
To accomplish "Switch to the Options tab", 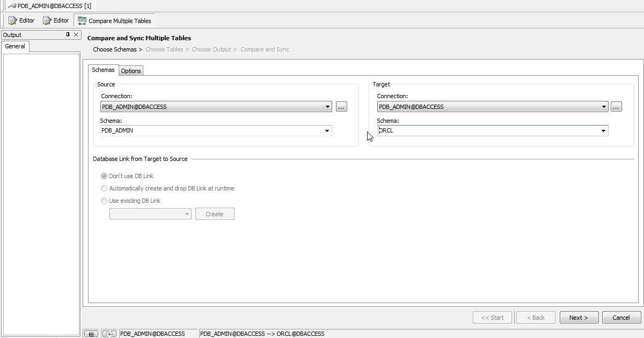I will click(x=131, y=71).
